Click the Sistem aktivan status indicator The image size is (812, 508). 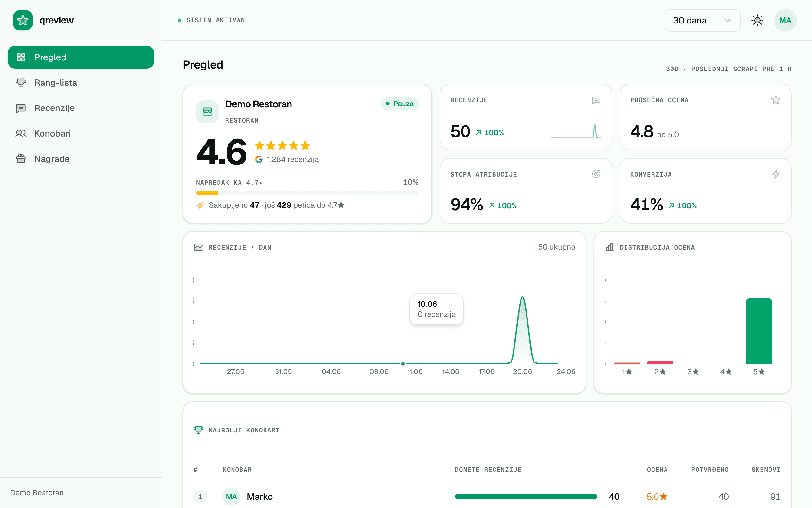[211, 20]
